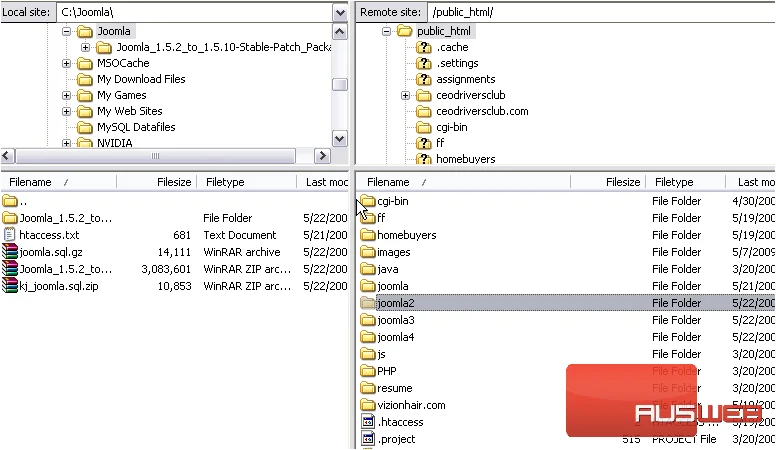Click the Local site path field
Viewport: 776px width, 450px height.
pyautogui.click(x=195, y=12)
